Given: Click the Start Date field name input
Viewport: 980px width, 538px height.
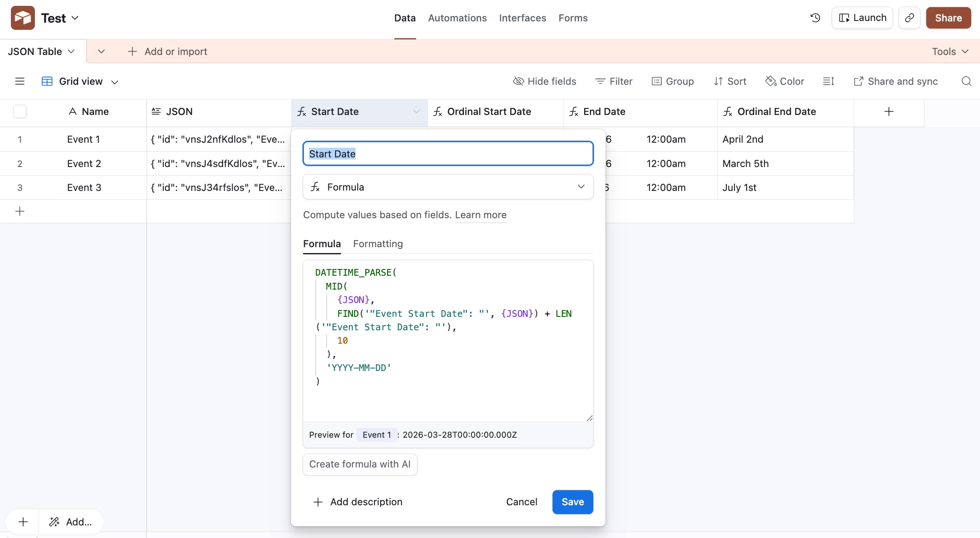Looking at the screenshot, I should point(448,154).
